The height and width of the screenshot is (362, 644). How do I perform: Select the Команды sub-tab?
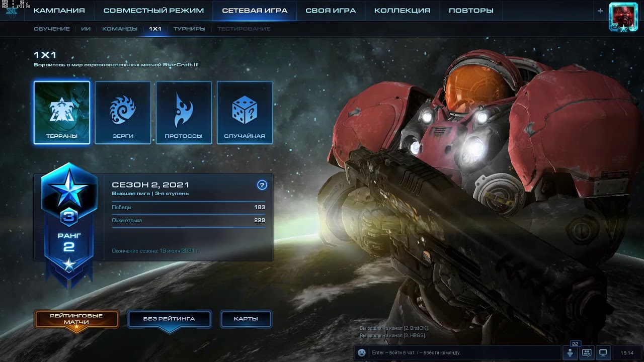coord(120,29)
